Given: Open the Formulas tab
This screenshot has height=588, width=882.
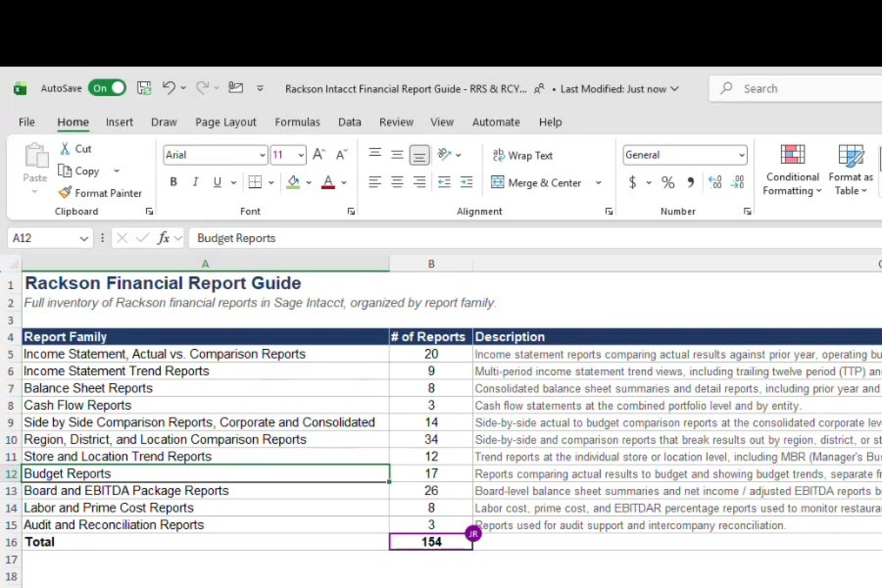Looking at the screenshot, I should (297, 122).
